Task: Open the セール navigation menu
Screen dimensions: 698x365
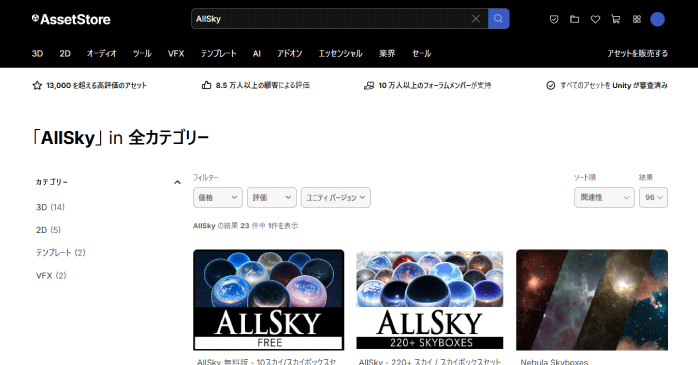Action: 421,53
